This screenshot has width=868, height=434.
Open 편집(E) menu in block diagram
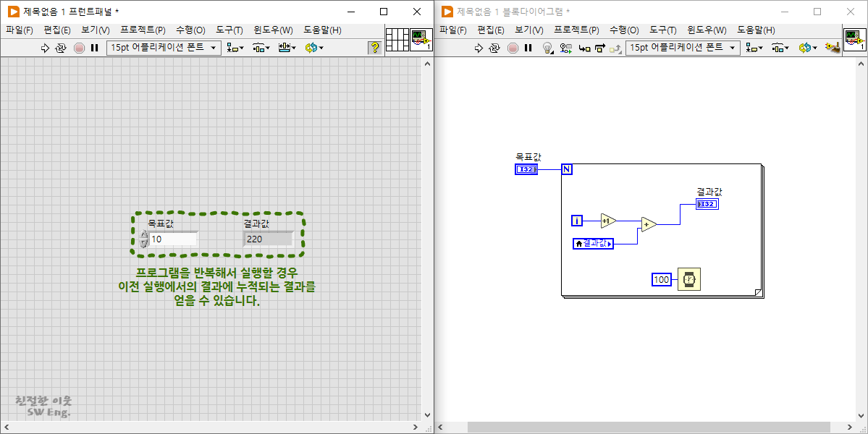[492, 30]
